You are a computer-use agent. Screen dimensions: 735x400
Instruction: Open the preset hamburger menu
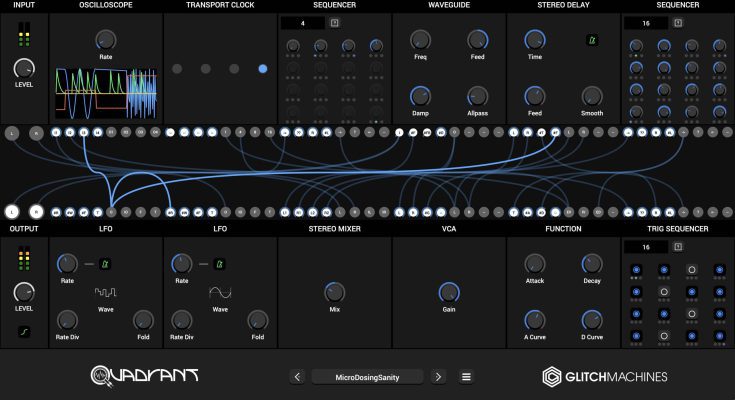(465, 377)
